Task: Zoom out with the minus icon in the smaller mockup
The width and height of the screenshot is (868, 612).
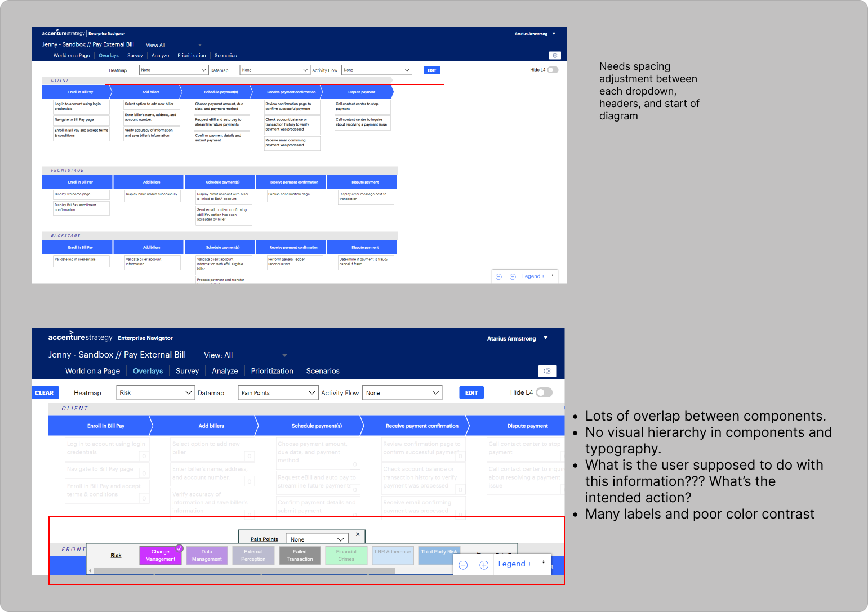Action: 498,277
